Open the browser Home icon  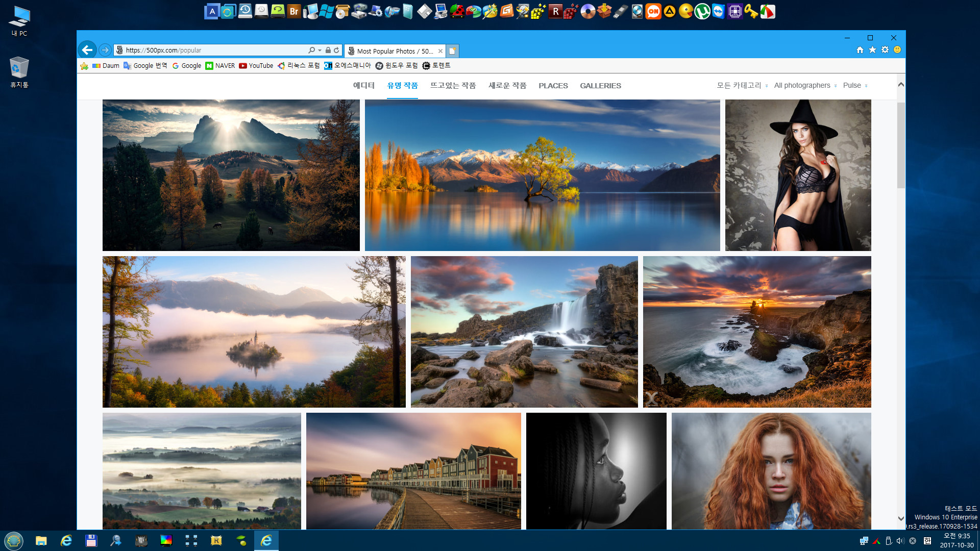click(x=860, y=50)
